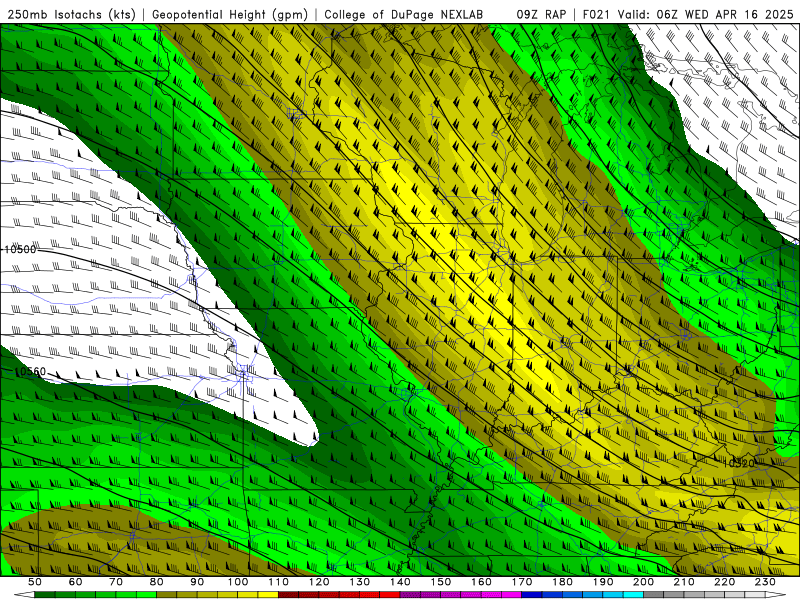Click the 80 kts legend label
This screenshot has width=800, height=600.
157,582
